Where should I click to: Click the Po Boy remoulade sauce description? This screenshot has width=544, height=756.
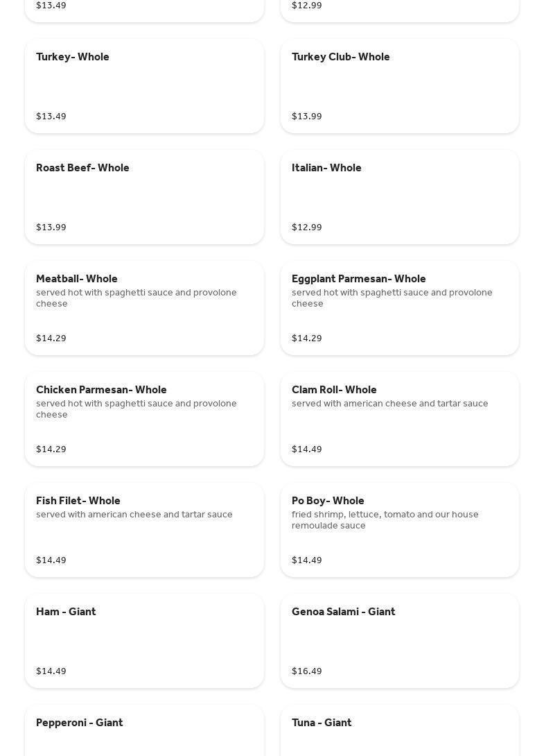click(x=385, y=520)
